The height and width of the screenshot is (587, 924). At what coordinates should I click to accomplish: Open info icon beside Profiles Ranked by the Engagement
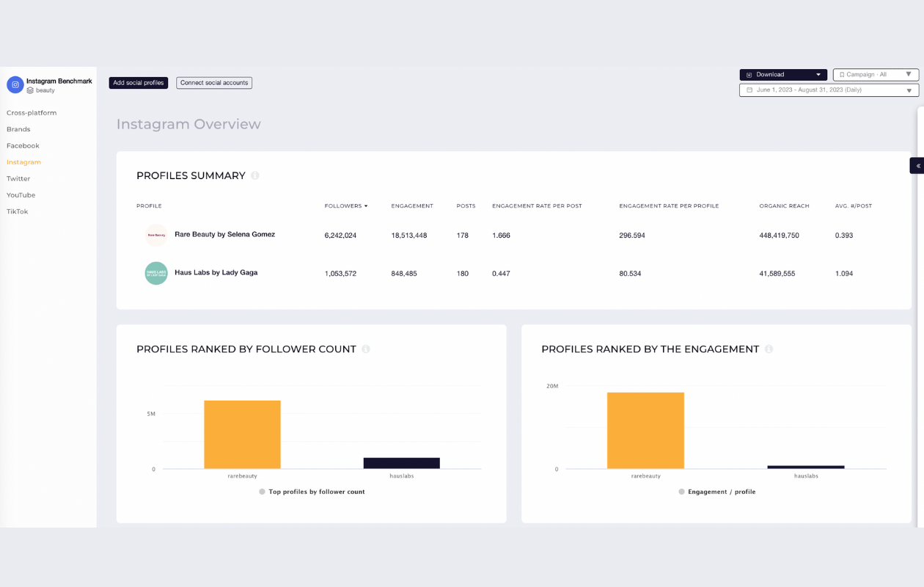(x=769, y=349)
